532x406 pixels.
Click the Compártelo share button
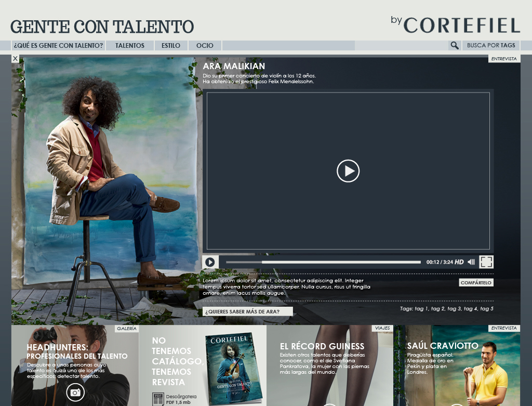click(x=475, y=283)
